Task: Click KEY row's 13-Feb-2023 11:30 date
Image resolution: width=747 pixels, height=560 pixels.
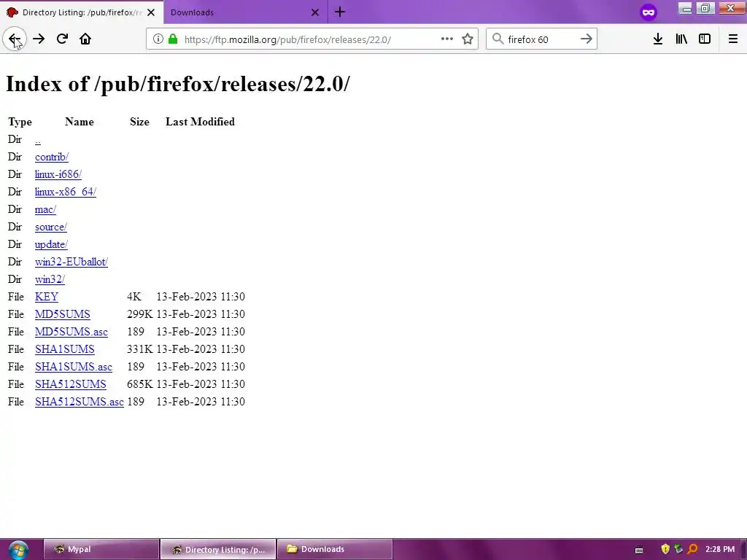Action: pos(201,297)
